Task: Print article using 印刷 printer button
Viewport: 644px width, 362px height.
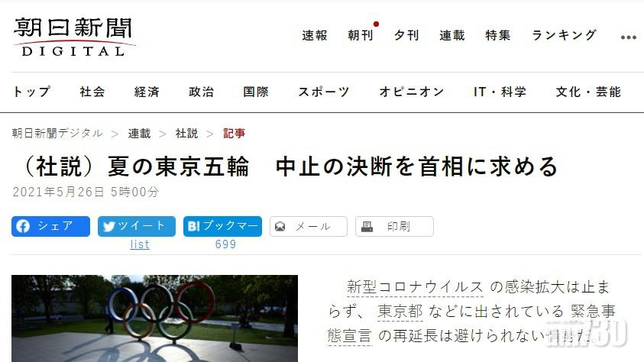Action: [394, 226]
